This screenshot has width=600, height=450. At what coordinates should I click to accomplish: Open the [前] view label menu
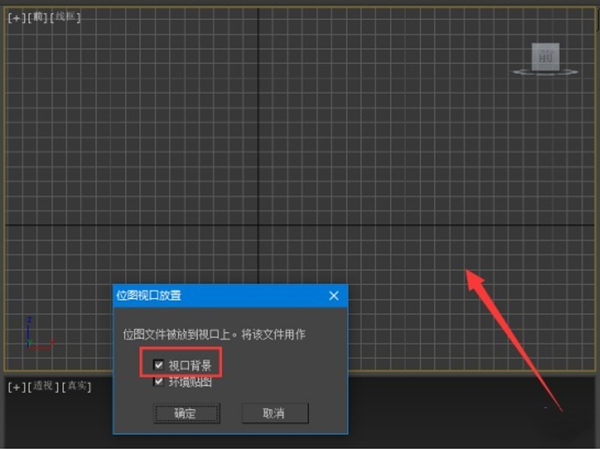click(x=39, y=17)
